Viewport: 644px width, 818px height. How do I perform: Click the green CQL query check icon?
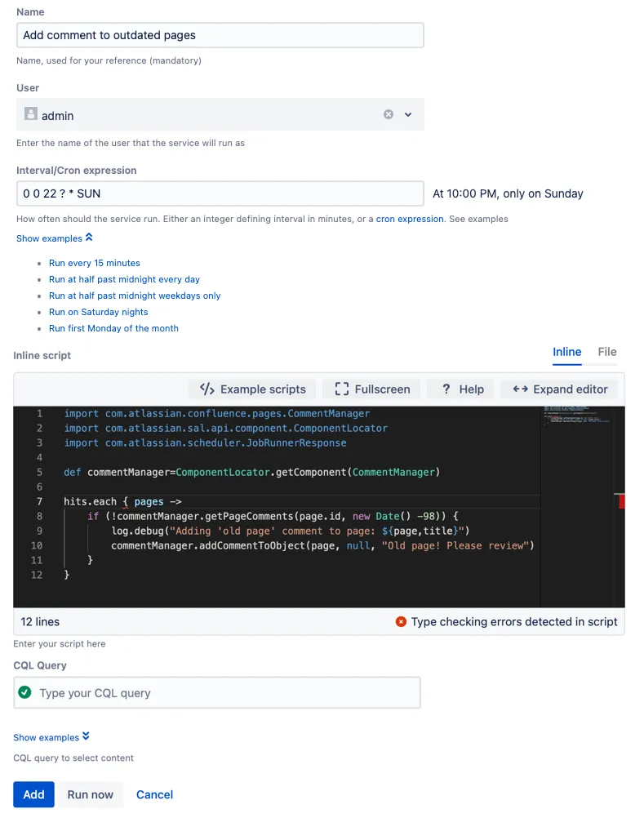coord(24,692)
